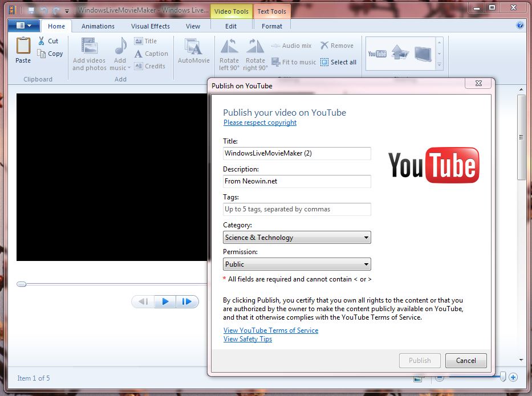Click the Publish button
The height and width of the screenshot is (396, 532).
click(x=420, y=361)
